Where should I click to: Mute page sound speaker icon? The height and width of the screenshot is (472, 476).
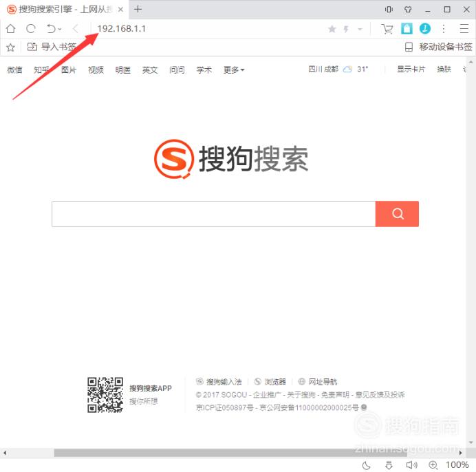(x=411, y=465)
